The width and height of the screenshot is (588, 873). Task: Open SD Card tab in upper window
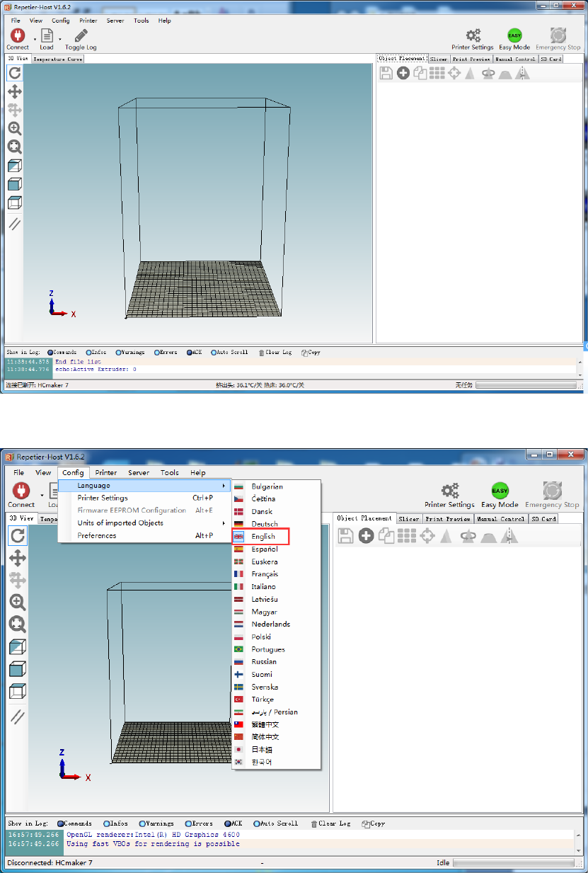(x=551, y=59)
